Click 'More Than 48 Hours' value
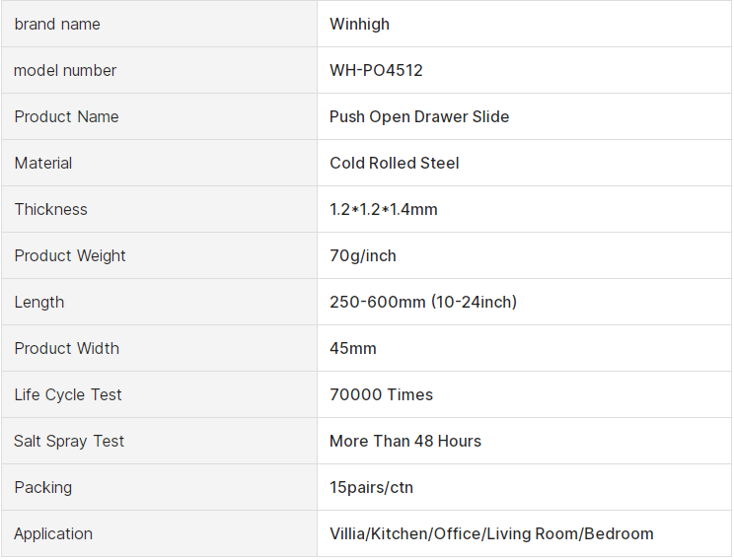This screenshot has height=560, width=734. (x=405, y=441)
